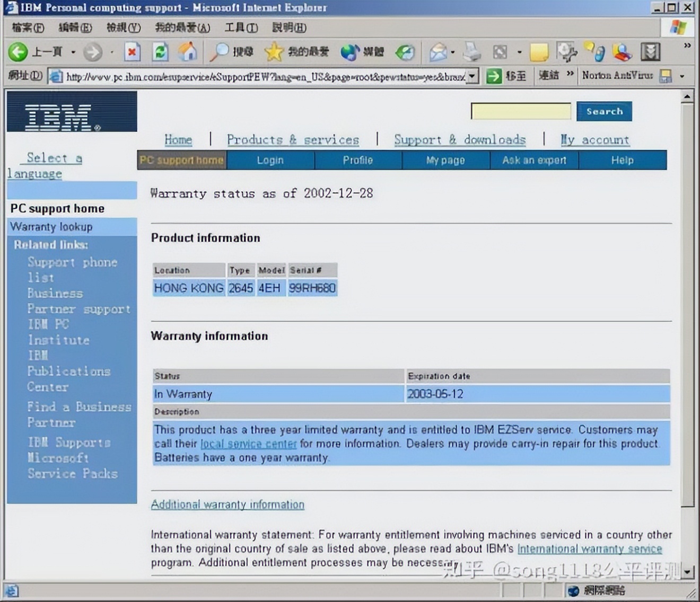This screenshot has height=602, width=700.
Task: Open the Help tab
Action: coord(623,160)
